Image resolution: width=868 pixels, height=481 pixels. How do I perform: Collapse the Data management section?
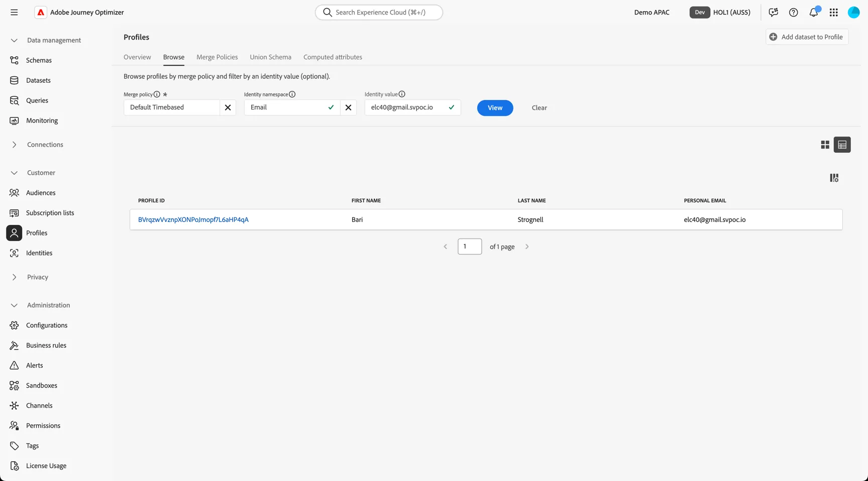[x=14, y=40]
